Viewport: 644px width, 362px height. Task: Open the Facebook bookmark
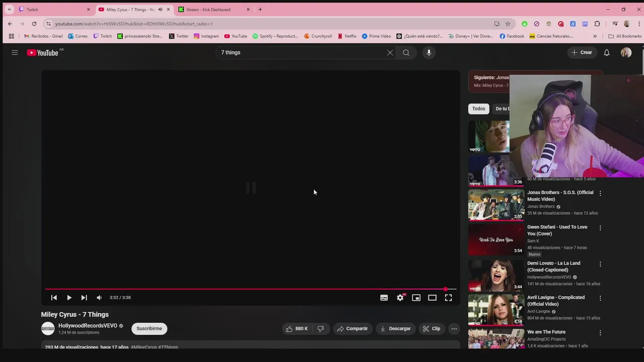click(512, 36)
